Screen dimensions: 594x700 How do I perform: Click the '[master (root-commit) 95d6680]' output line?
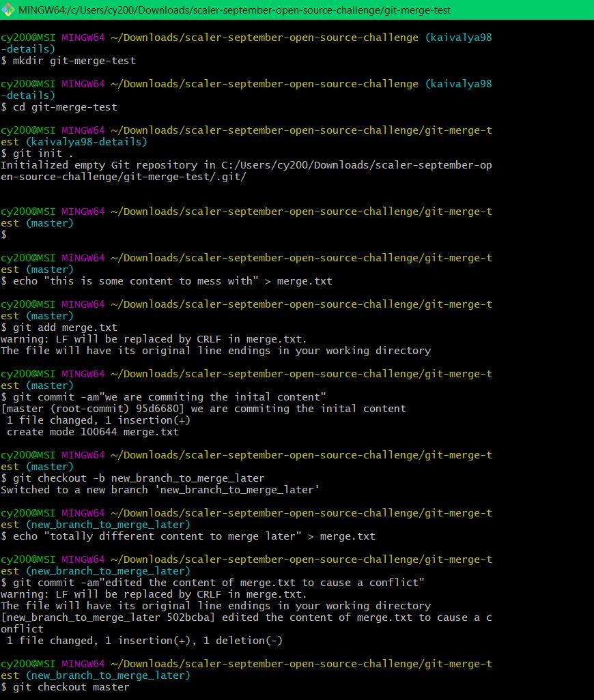click(x=203, y=409)
